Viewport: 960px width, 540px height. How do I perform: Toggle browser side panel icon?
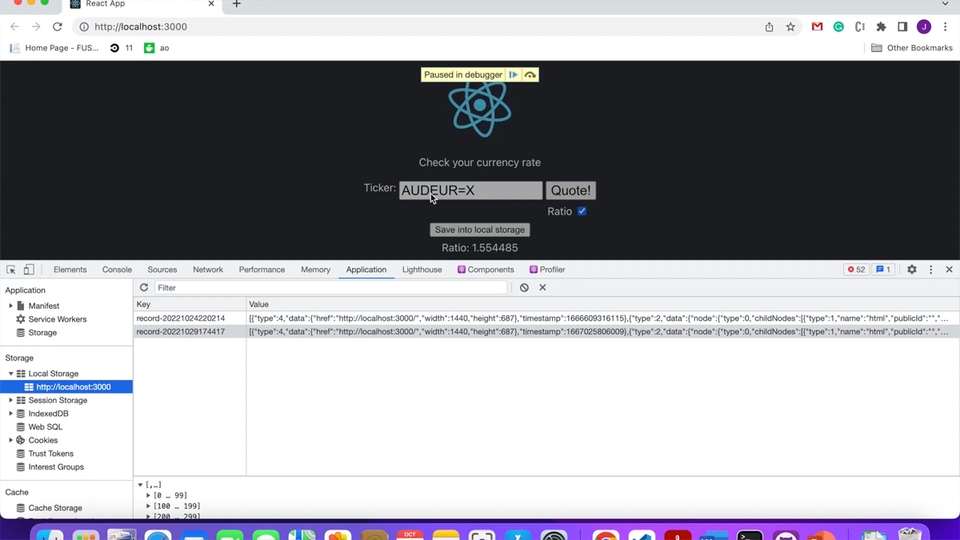point(902,26)
